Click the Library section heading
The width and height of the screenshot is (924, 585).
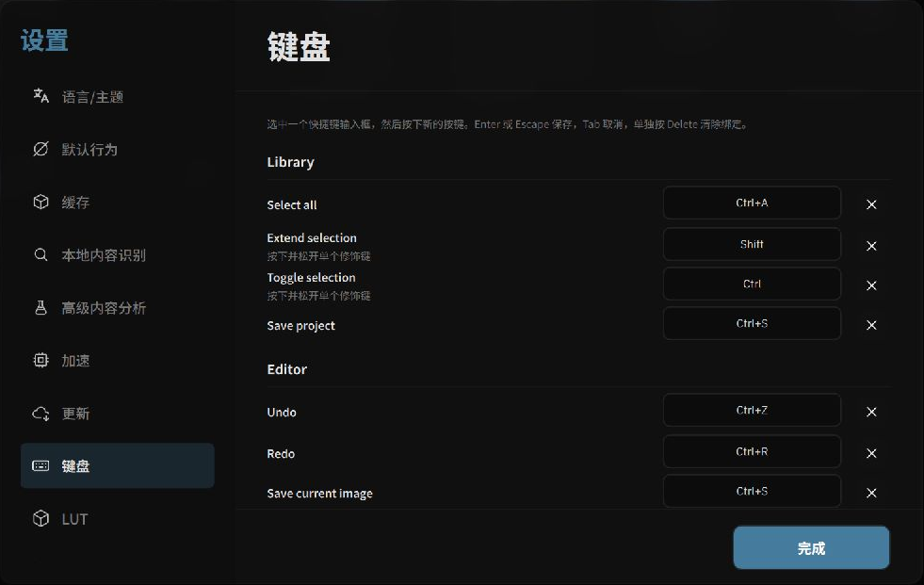tap(290, 162)
